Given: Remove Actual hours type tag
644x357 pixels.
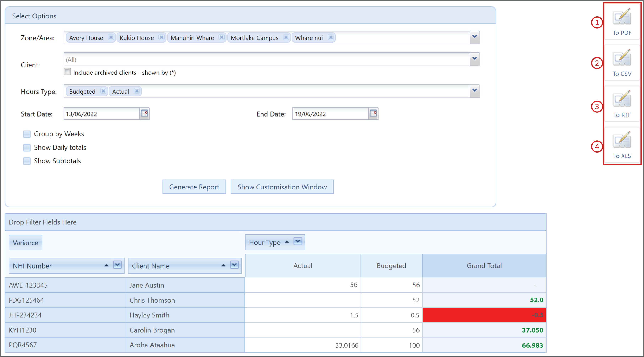Looking at the screenshot, I should (137, 91).
